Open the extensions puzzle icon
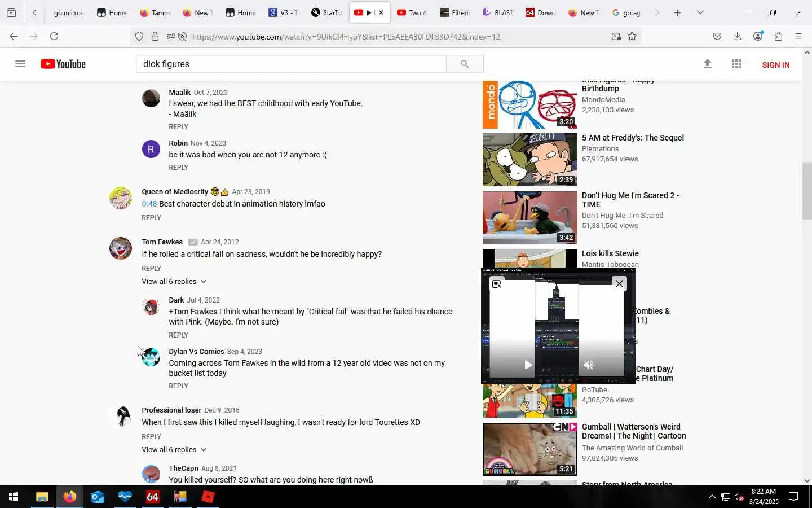The width and height of the screenshot is (812, 508). point(779,36)
